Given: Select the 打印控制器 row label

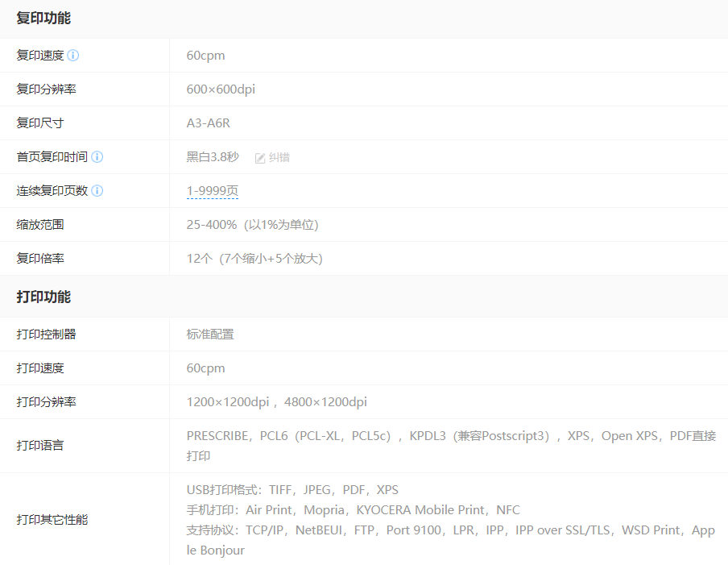Looking at the screenshot, I should 47,334.
